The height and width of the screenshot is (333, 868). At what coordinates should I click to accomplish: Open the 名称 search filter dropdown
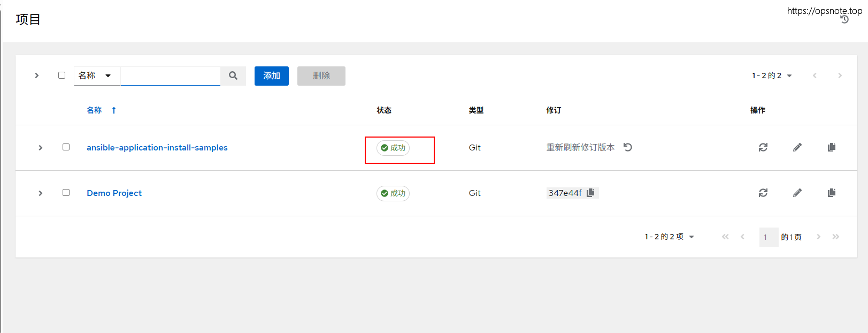pos(96,76)
